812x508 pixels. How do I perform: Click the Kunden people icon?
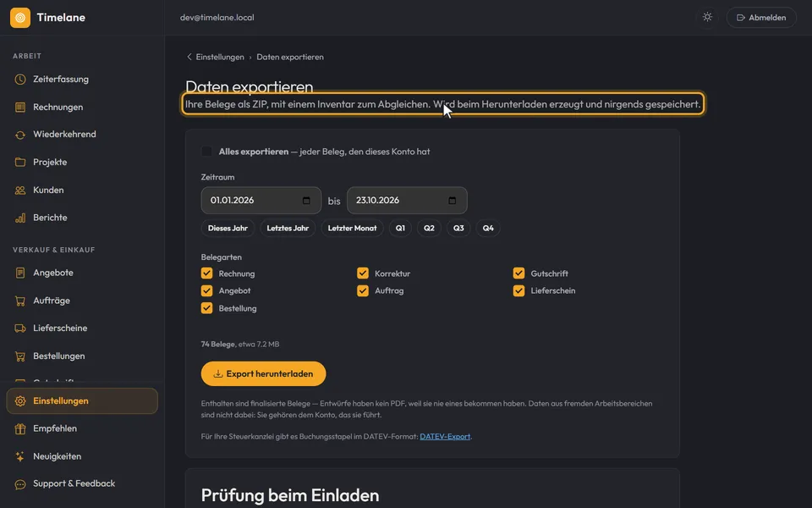click(x=20, y=190)
